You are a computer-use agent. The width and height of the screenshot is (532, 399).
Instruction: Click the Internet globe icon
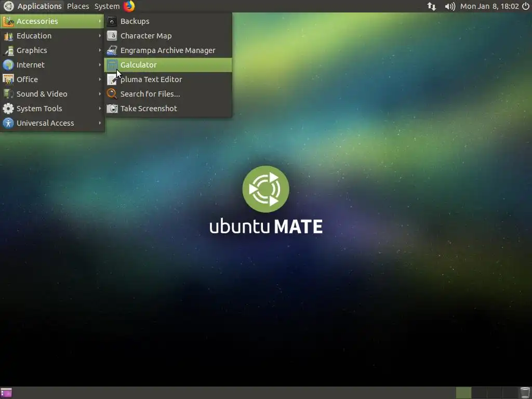(x=8, y=65)
